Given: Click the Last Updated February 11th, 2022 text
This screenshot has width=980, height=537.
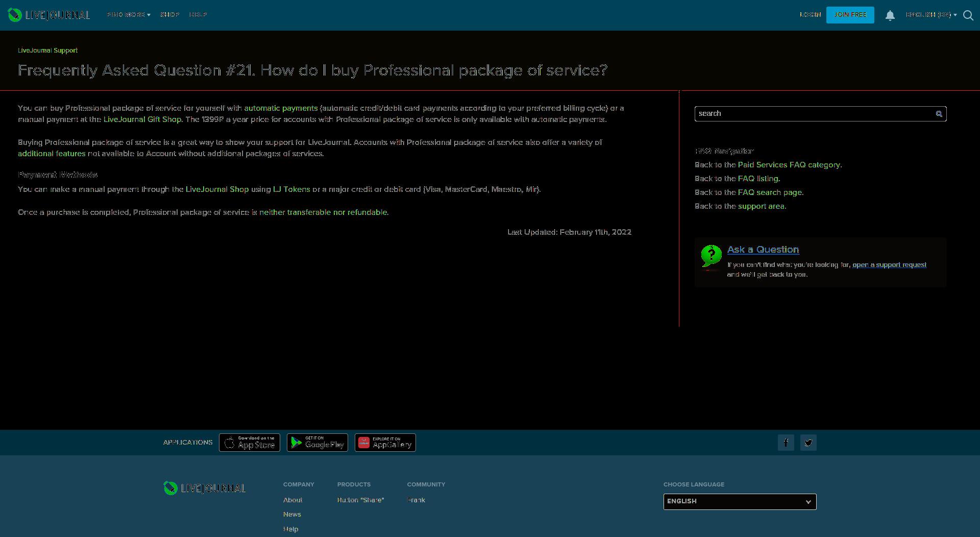Looking at the screenshot, I should point(569,232).
